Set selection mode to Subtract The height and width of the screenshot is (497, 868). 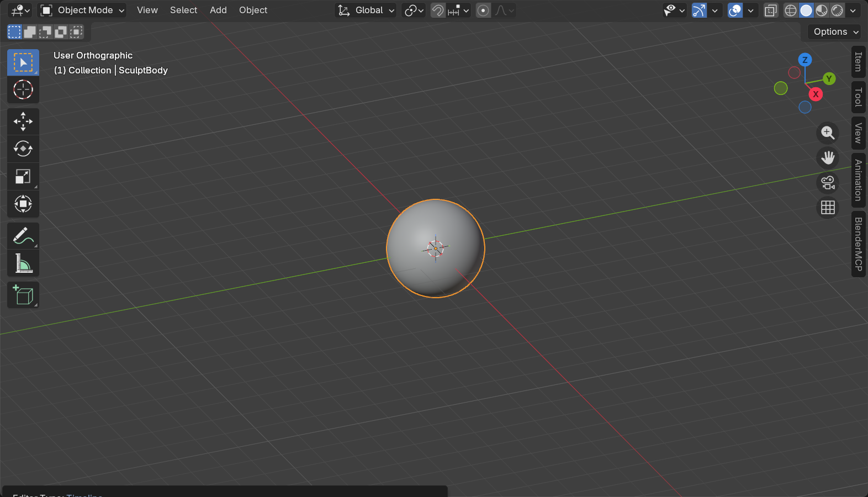point(45,32)
